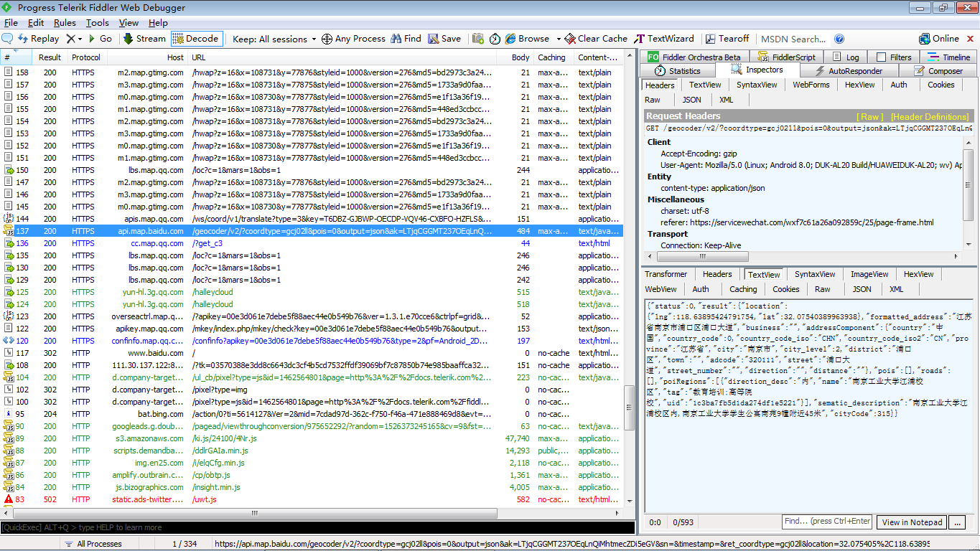Click the View in Notepad button
The height and width of the screenshot is (551, 980).
coord(912,522)
